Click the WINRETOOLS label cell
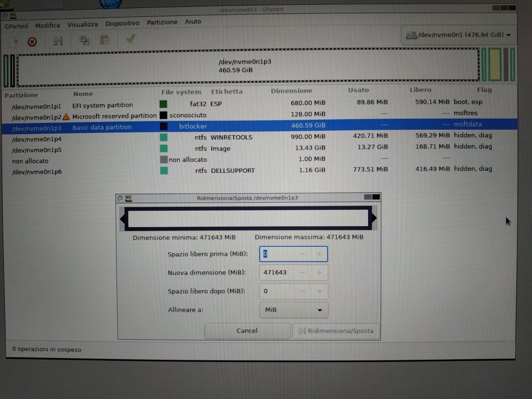Image resolution: width=532 pixels, height=399 pixels. (x=232, y=137)
